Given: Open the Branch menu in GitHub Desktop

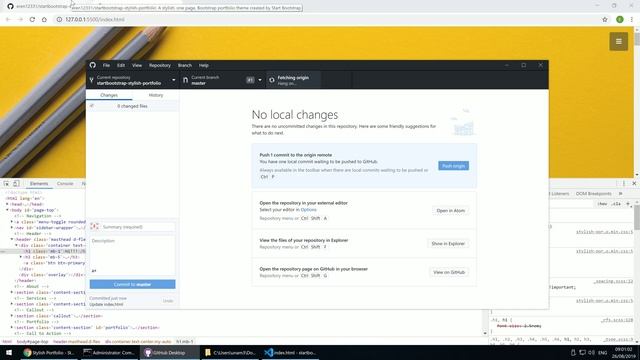Looking at the screenshot, I should click(184, 65).
